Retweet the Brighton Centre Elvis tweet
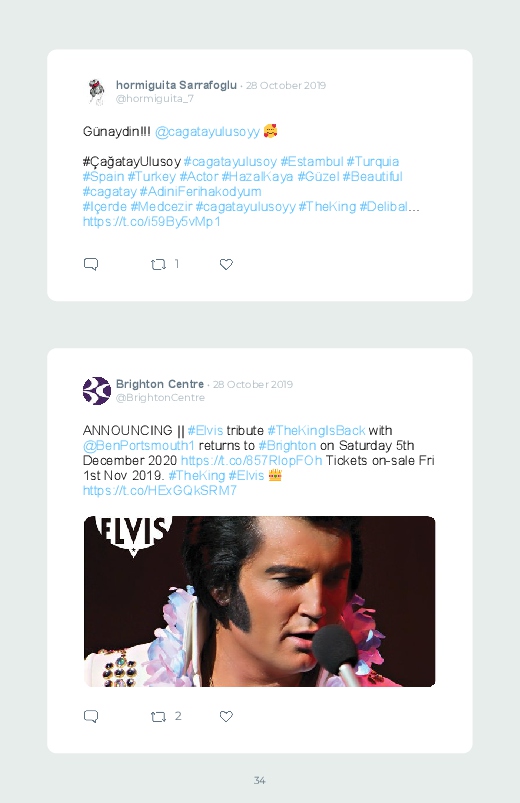 click(x=158, y=716)
